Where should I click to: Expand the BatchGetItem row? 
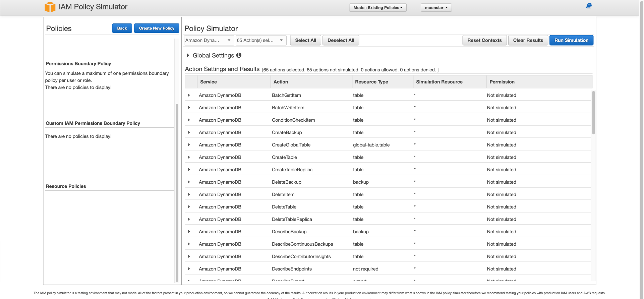189,95
